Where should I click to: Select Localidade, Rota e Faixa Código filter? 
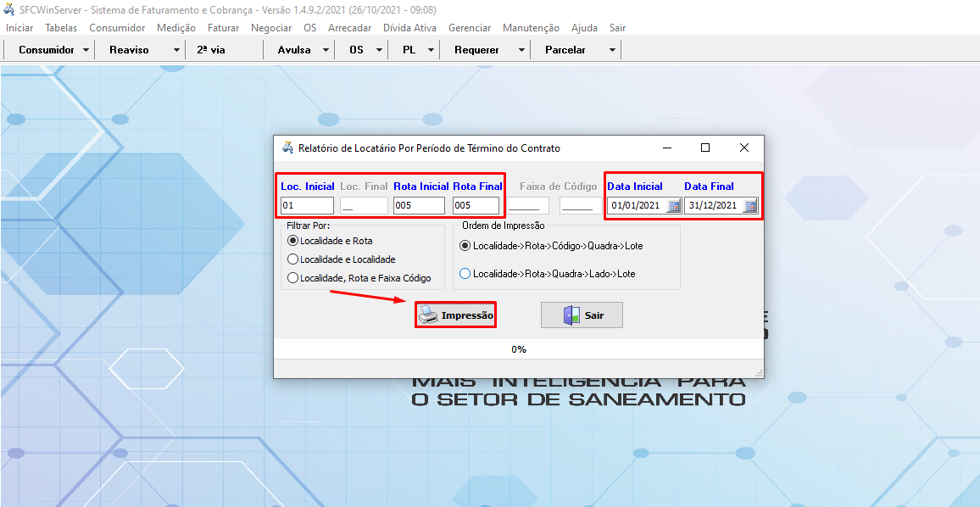293,278
